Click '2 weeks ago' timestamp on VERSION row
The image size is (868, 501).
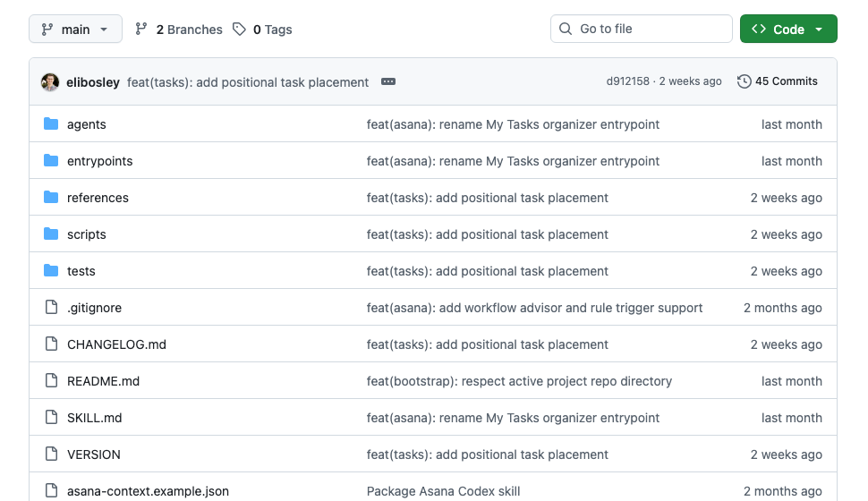pos(786,454)
